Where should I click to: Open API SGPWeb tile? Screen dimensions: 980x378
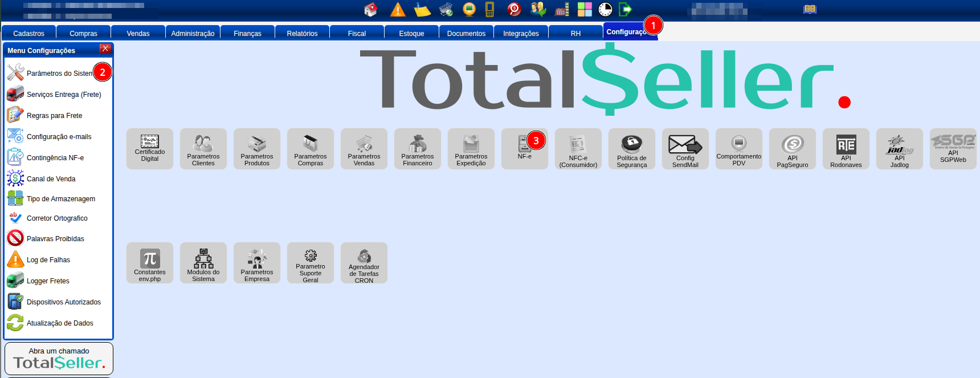(953, 149)
